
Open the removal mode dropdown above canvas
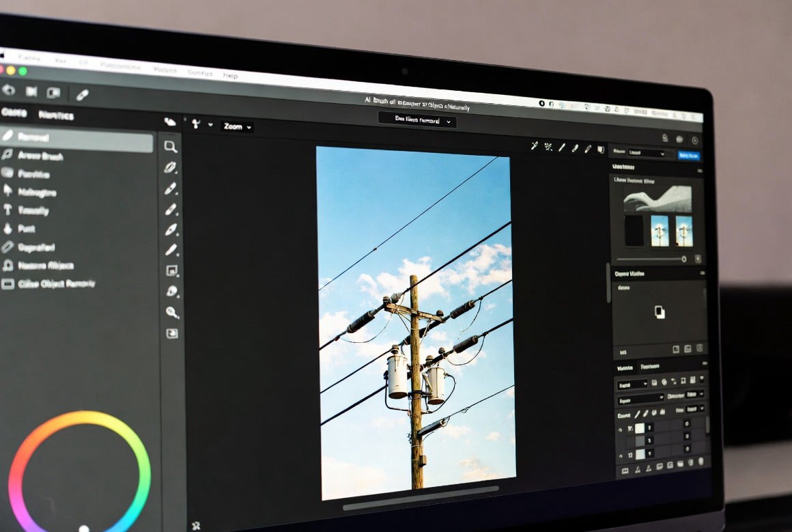(x=417, y=121)
